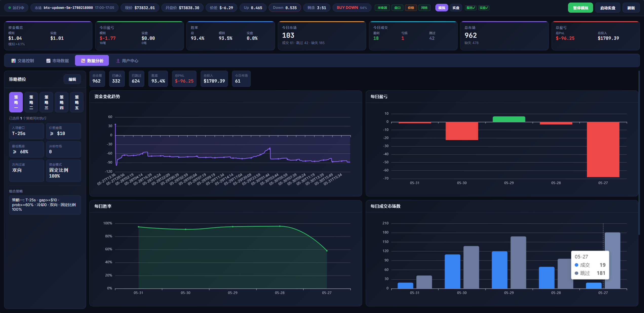
Task: Click the 总市场 962 summary card
Action: (x=504, y=36)
